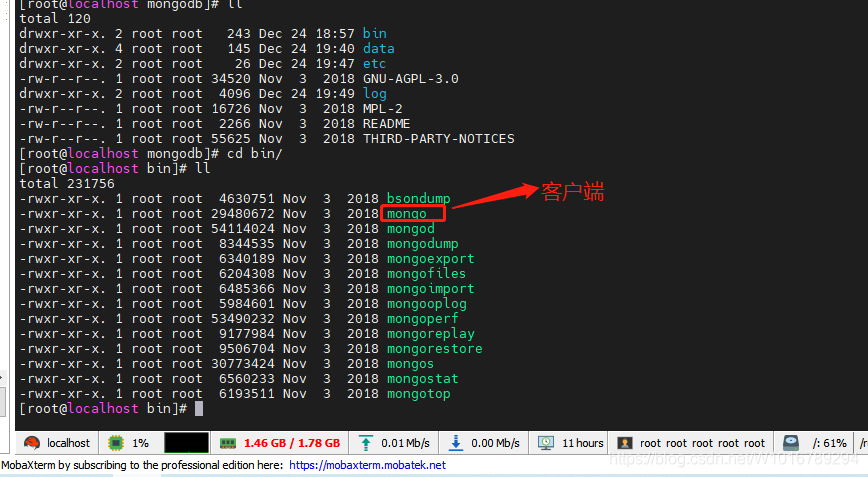
Task: Click the black CPU usage graph
Action: (187, 443)
